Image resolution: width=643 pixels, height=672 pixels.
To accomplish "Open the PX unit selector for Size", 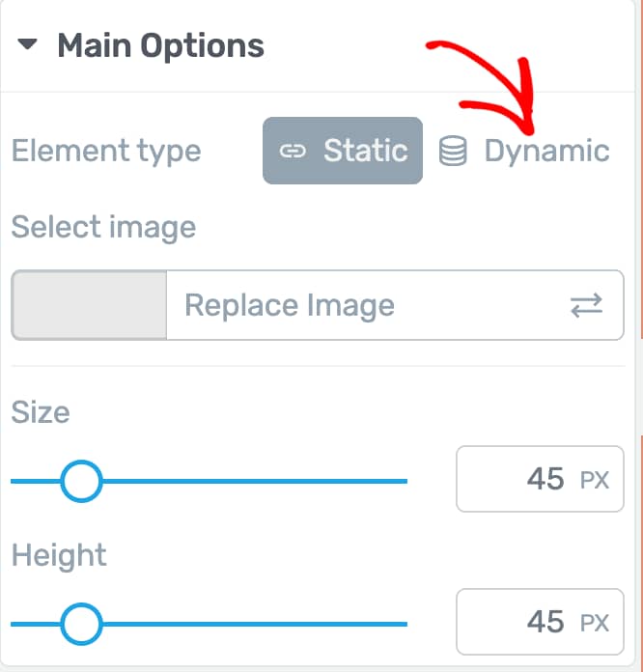I will [595, 480].
